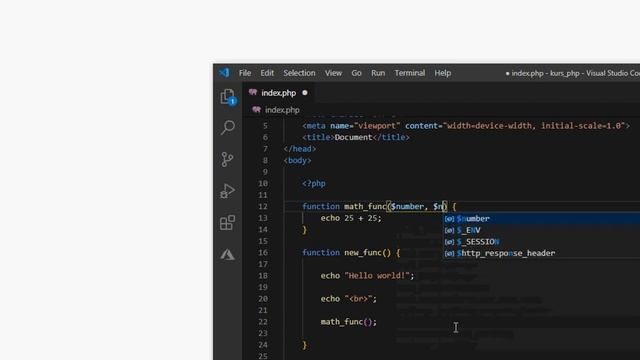Click the PHP file icon on the tab
This screenshot has height=360, width=640.
click(253, 92)
